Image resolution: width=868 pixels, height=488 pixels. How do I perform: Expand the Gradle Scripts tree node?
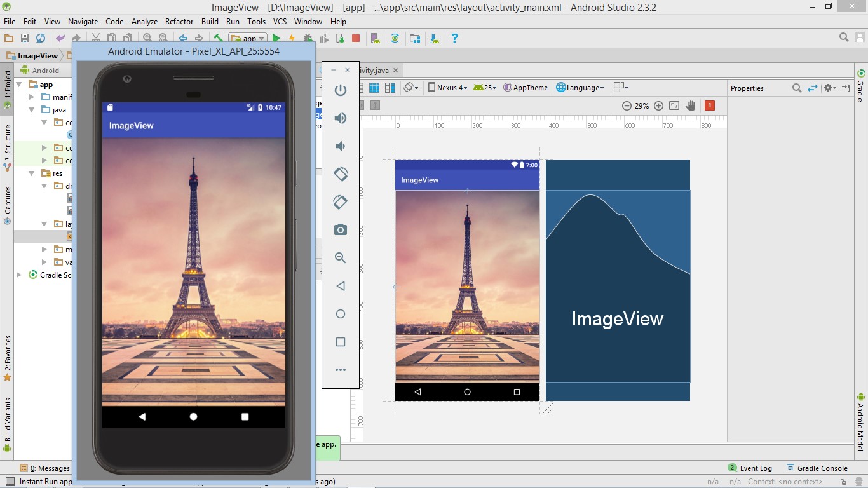[x=18, y=274]
